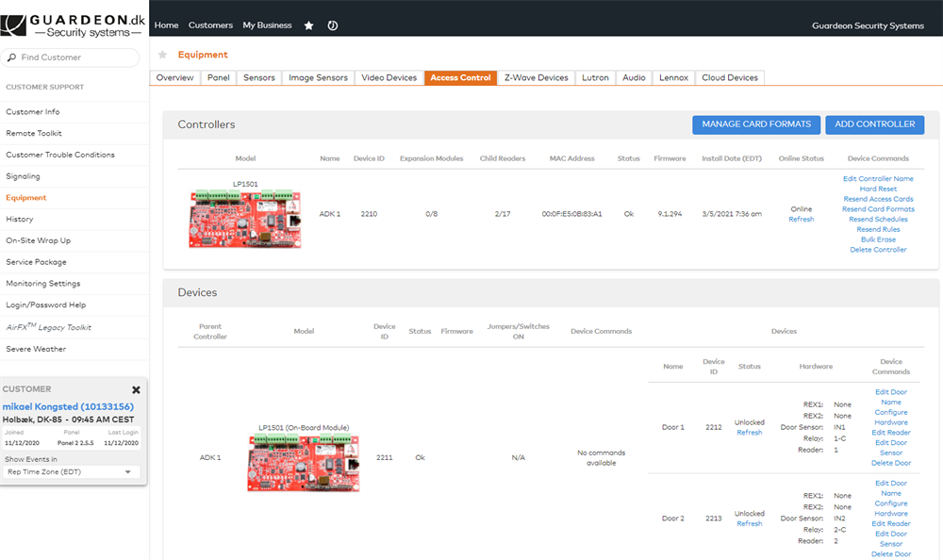Open On-Site Wrap Up in sidebar

38,240
